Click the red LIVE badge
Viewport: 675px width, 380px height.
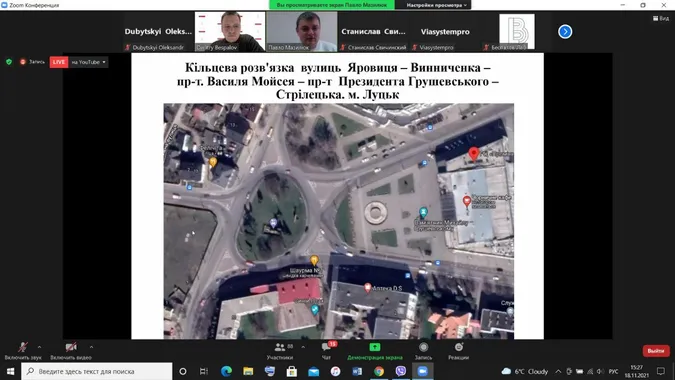click(59, 62)
